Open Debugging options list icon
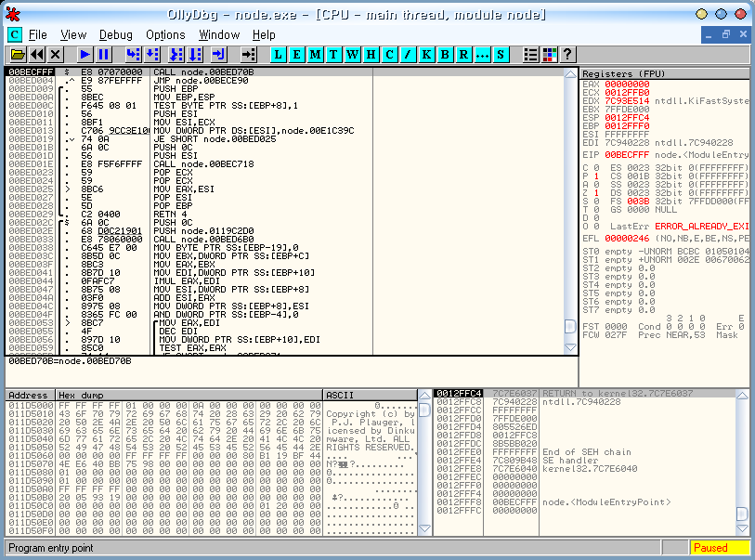This screenshot has height=560, width=755. click(530, 55)
